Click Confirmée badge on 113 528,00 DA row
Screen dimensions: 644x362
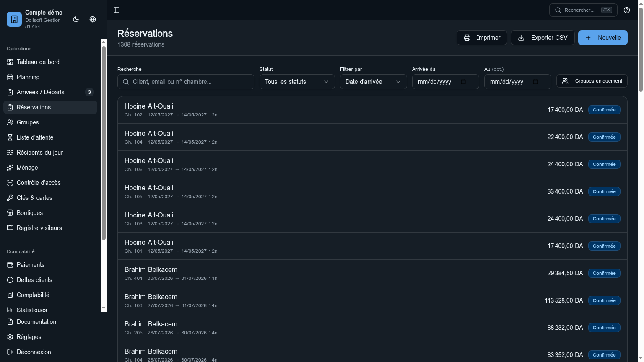pyautogui.click(x=604, y=300)
